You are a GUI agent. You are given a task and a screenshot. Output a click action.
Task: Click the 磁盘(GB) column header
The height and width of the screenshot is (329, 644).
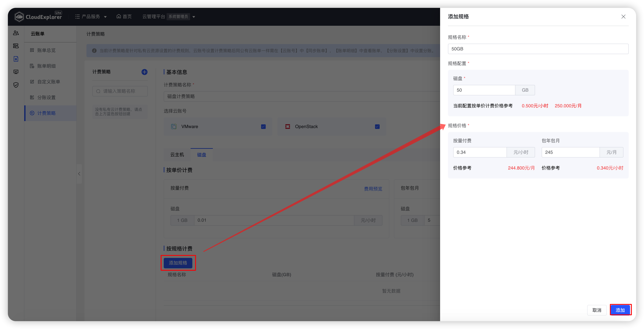pyautogui.click(x=281, y=275)
